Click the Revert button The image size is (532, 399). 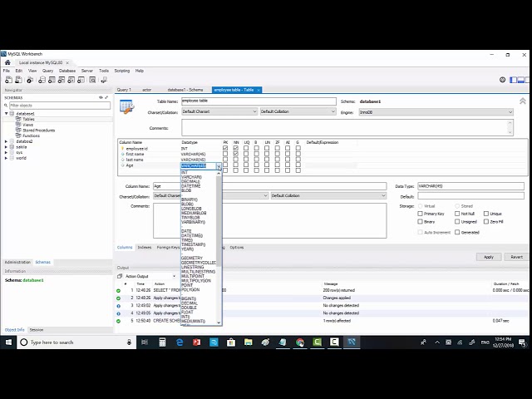coord(516,257)
